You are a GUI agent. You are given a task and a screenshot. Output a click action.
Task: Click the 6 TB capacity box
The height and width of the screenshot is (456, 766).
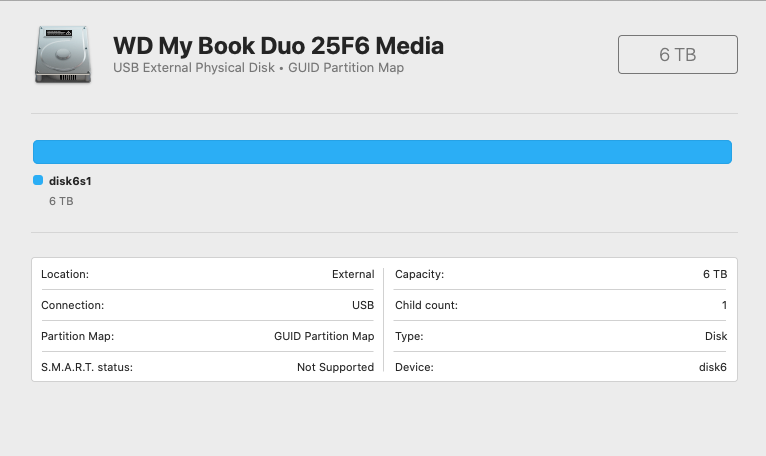click(x=677, y=55)
